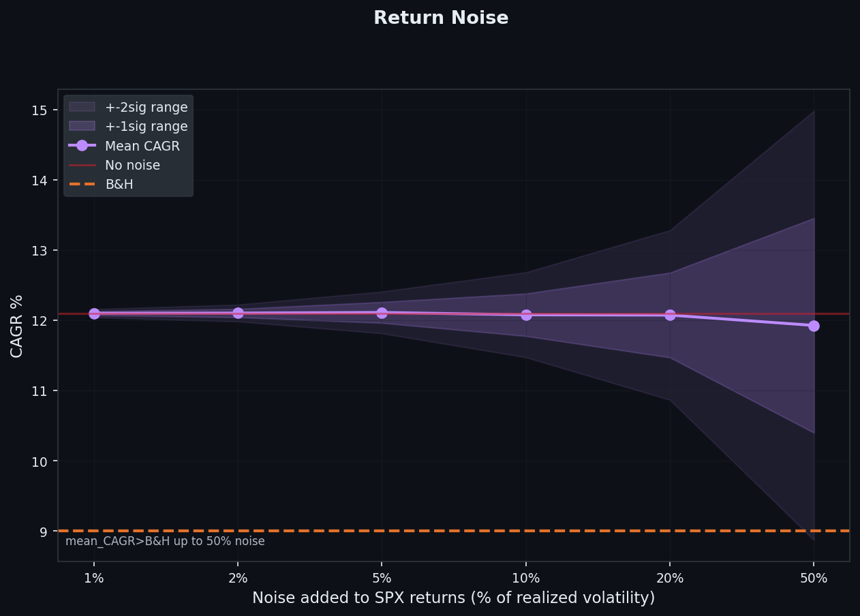Click the Mean CAGR marker at 5% noise
This screenshot has width=860, height=616.
pos(382,313)
